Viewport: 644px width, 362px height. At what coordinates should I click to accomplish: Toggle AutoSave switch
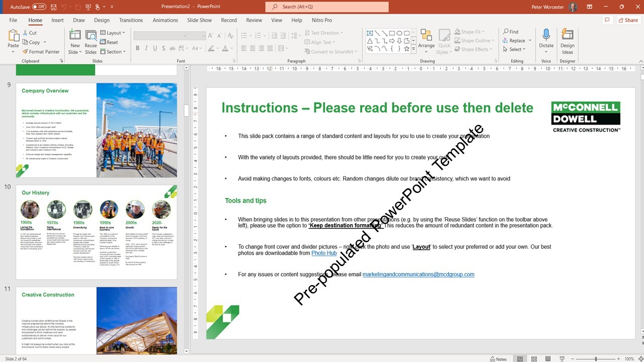click(x=39, y=7)
